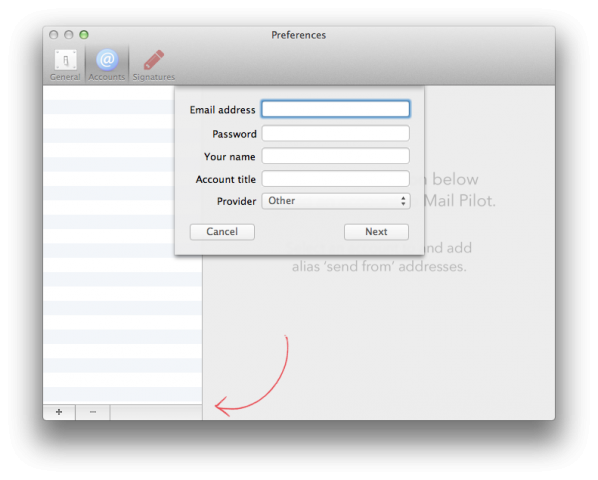Close the Preferences window
598x480 pixels.
coord(54,35)
